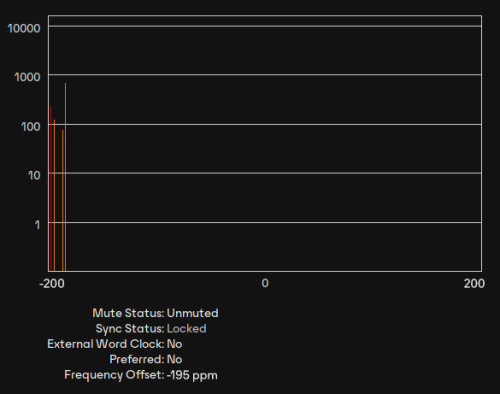Click the Frequency Offset -195 ppm value
Viewport: 500px width, 394px height.
coord(192,375)
